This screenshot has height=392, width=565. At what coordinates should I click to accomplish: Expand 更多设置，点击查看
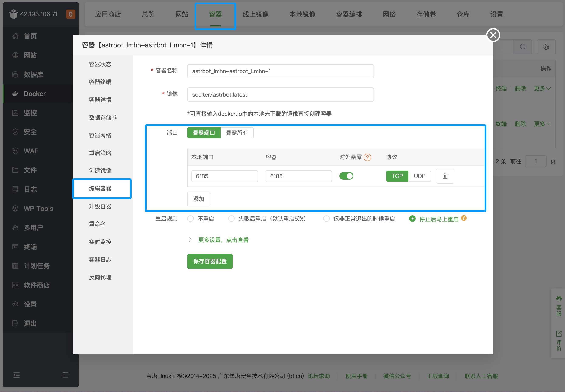pyautogui.click(x=223, y=240)
